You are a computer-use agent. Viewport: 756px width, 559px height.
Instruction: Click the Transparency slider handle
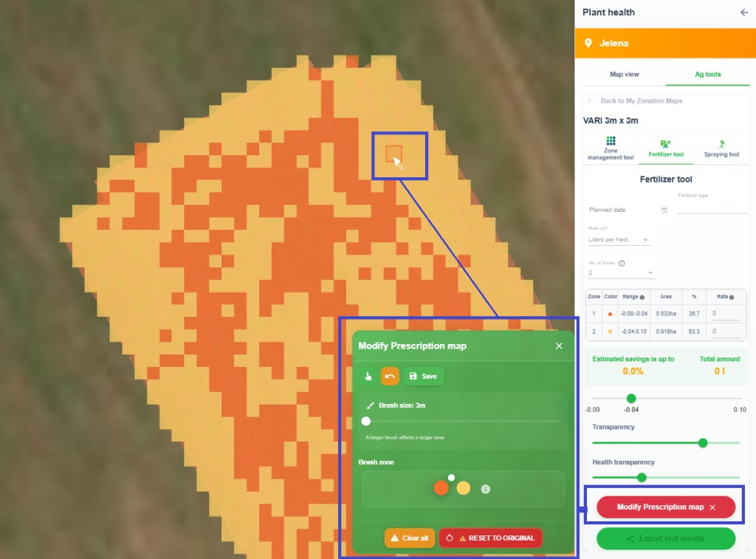click(703, 443)
